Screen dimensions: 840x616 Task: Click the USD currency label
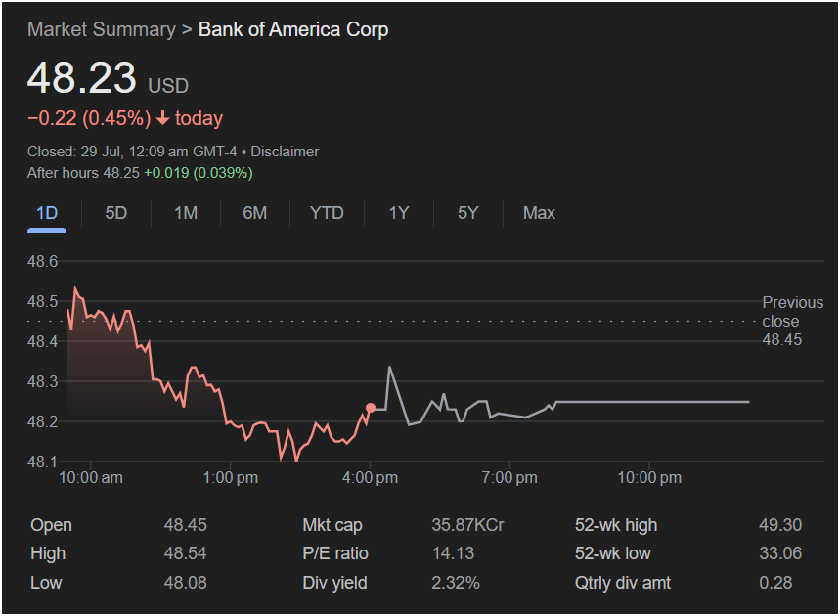tap(168, 86)
